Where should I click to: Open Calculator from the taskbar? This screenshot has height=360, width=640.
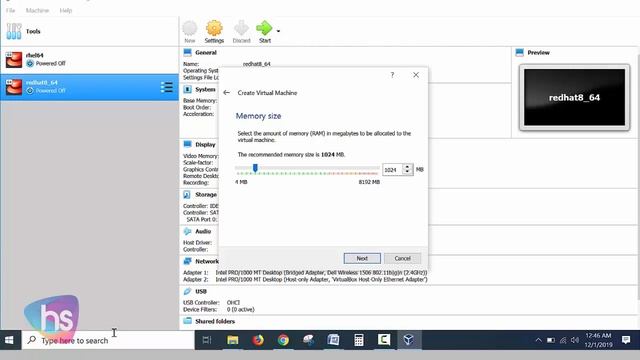point(359,340)
